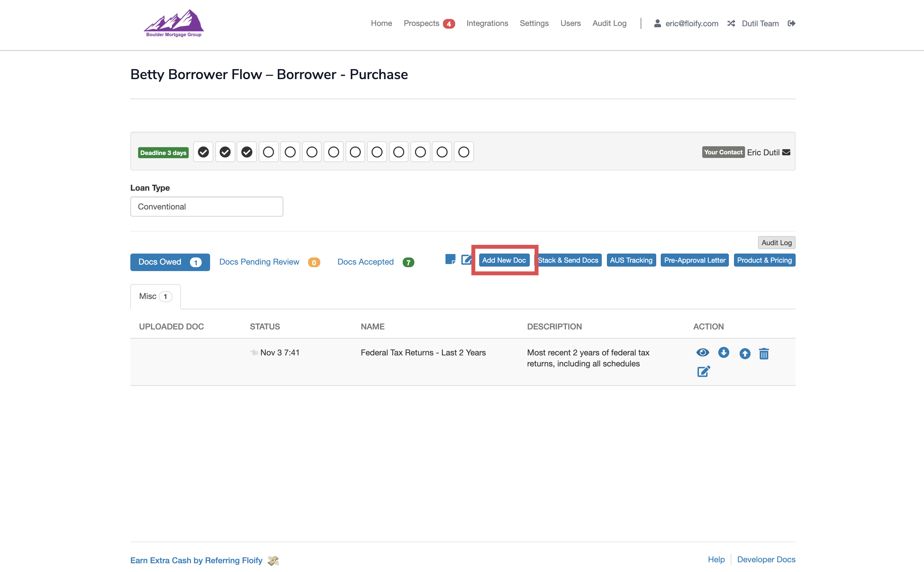Edit the Federal Tax Returns doc entry

[703, 371]
